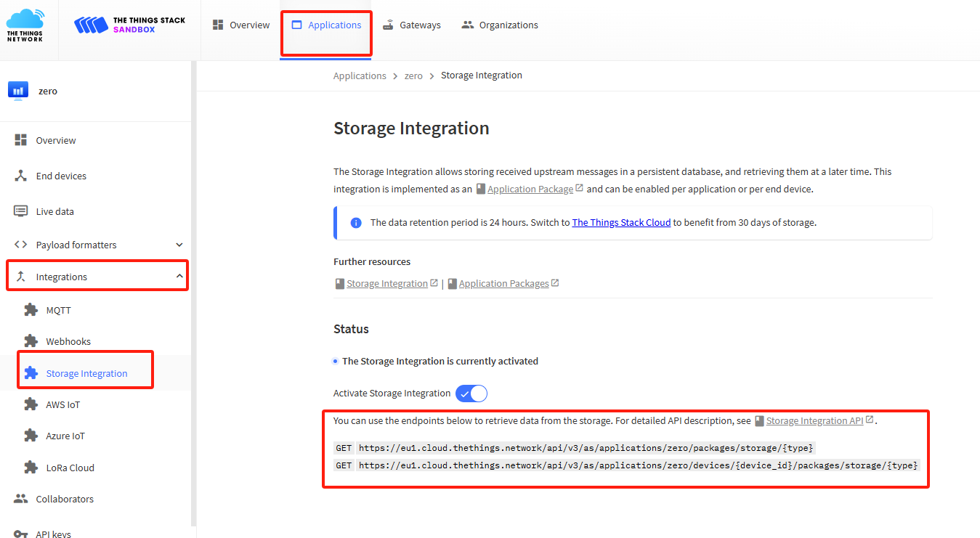This screenshot has height=538, width=980.
Task: Click the device-level storage GET endpoint URL
Action: click(x=639, y=465)
